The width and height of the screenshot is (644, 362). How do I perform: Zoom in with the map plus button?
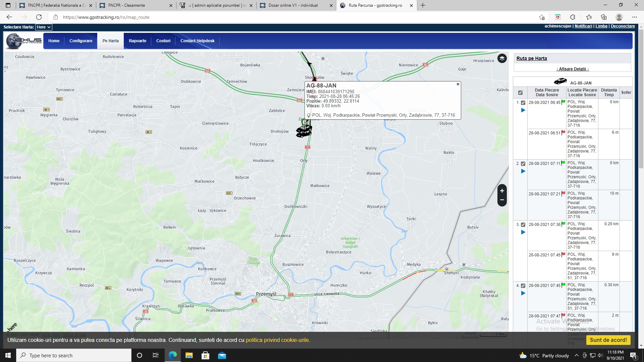(x=502, y=191)
